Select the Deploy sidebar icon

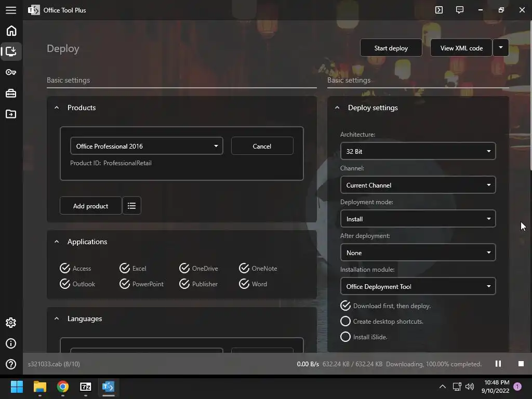11,51
